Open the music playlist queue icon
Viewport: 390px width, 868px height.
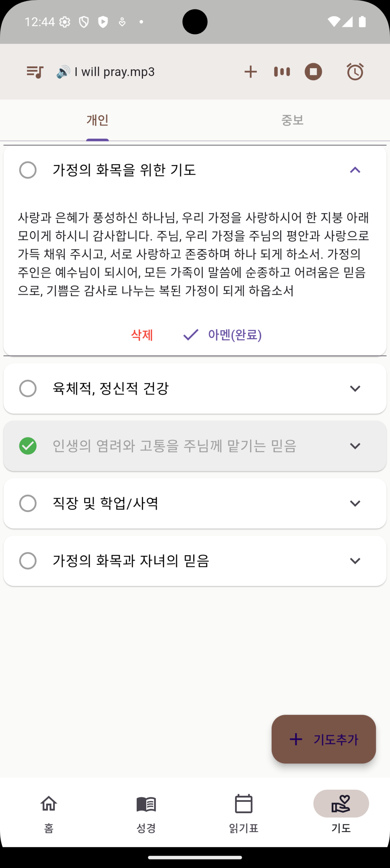pos(35,72)
